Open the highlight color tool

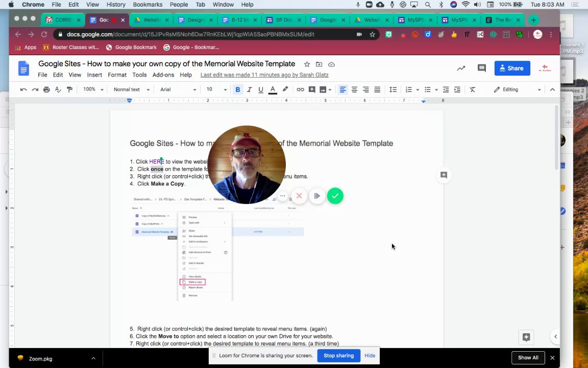point(285,89)
